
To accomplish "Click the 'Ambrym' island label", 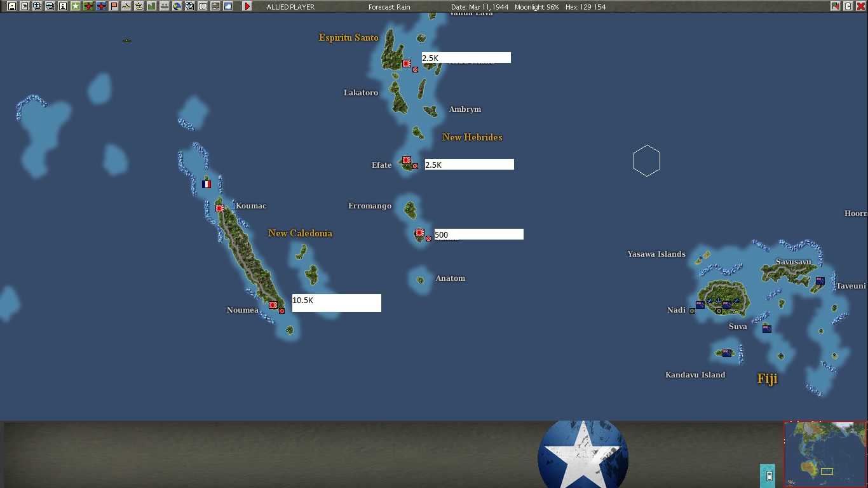I will pyautogui.click(x=465, y=109).
